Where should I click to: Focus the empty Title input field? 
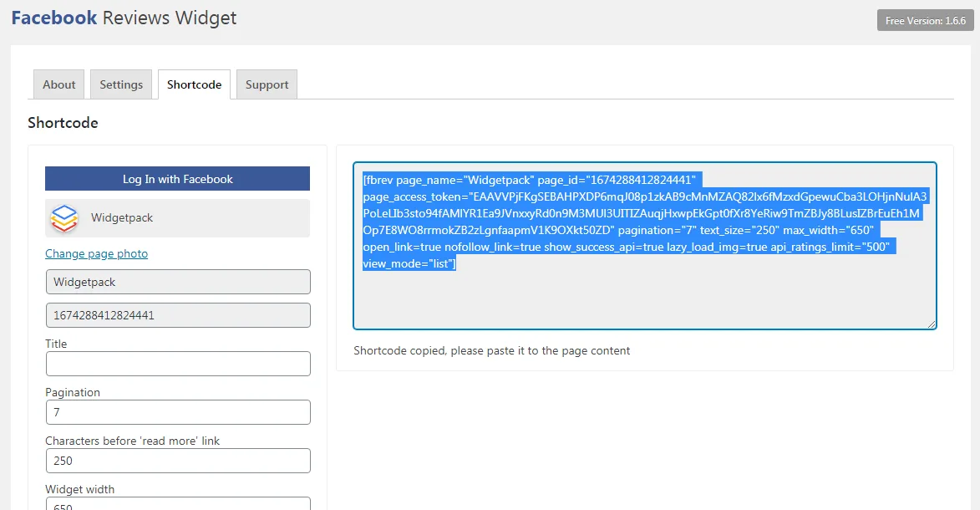pos(178,364)
